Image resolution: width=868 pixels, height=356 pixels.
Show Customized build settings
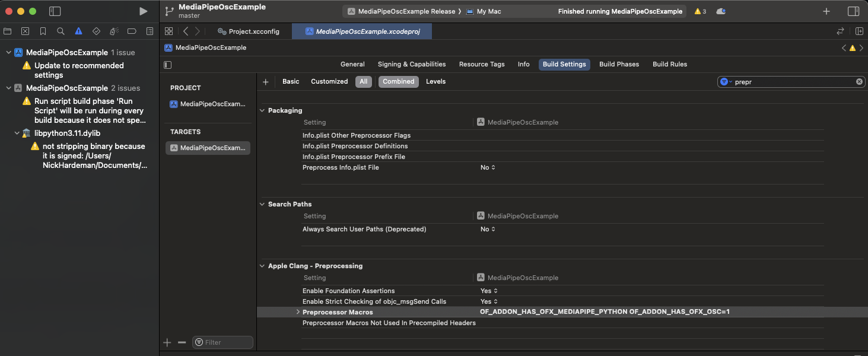[329, 82]
